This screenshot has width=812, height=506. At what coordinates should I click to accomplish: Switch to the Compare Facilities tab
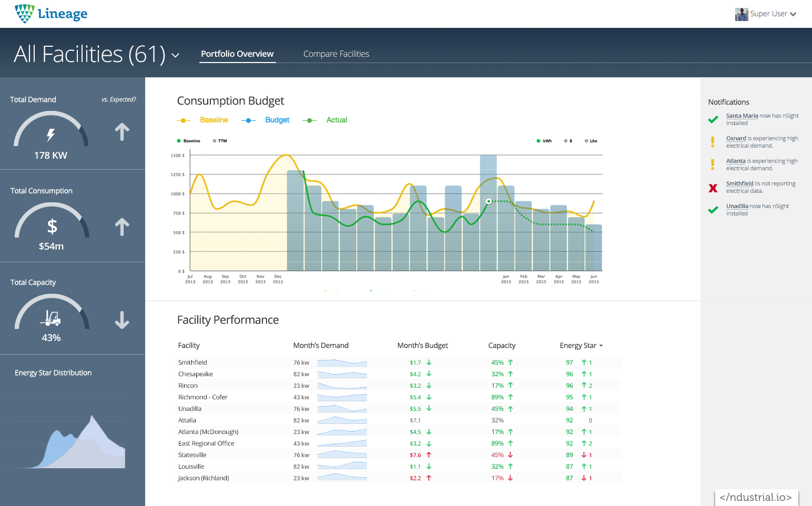tap(336, 54)
